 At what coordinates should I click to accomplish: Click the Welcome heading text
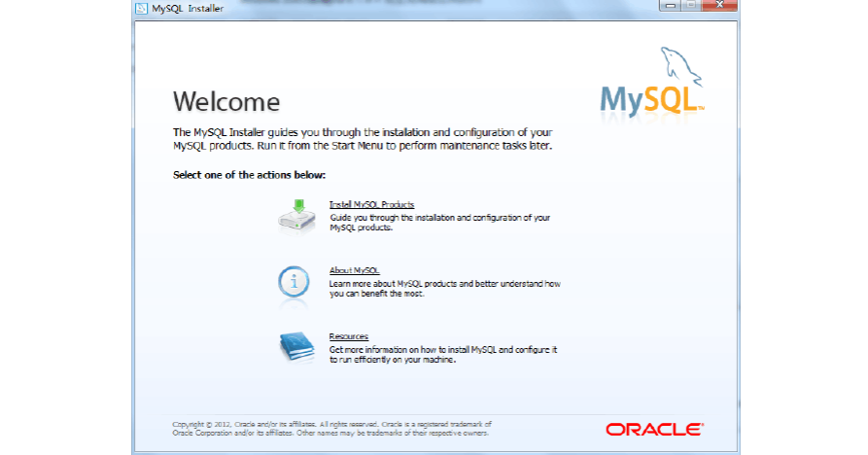[x=226, y=102]
